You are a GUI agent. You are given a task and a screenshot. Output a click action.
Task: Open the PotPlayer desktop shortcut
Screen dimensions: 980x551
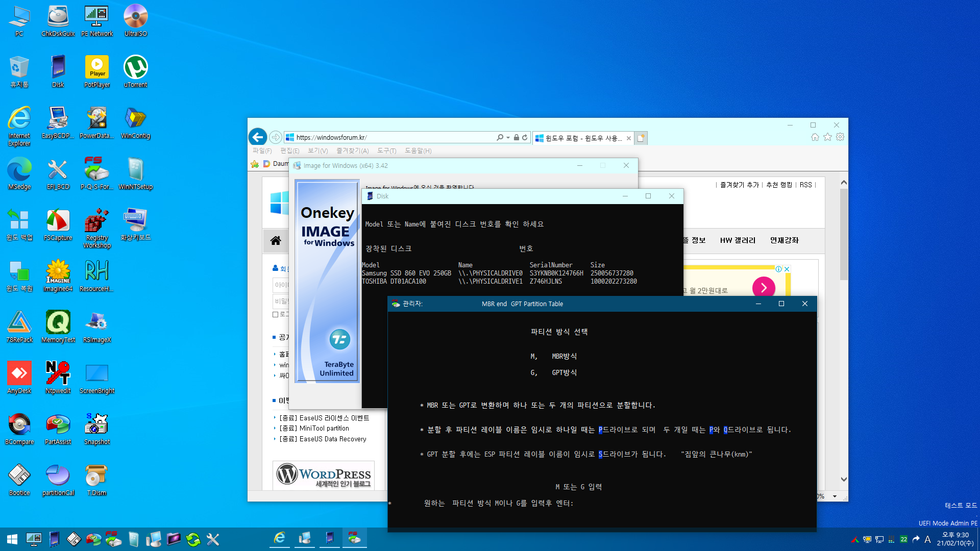[x=96, y=71]
